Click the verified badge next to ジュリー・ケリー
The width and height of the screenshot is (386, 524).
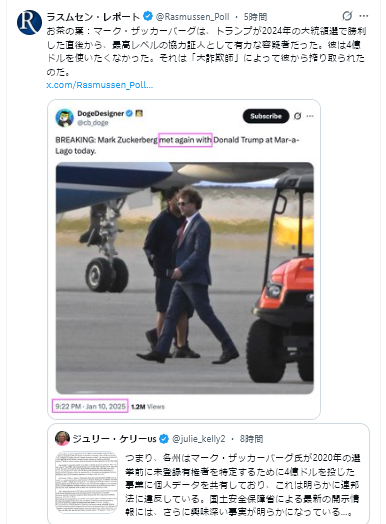163,439
